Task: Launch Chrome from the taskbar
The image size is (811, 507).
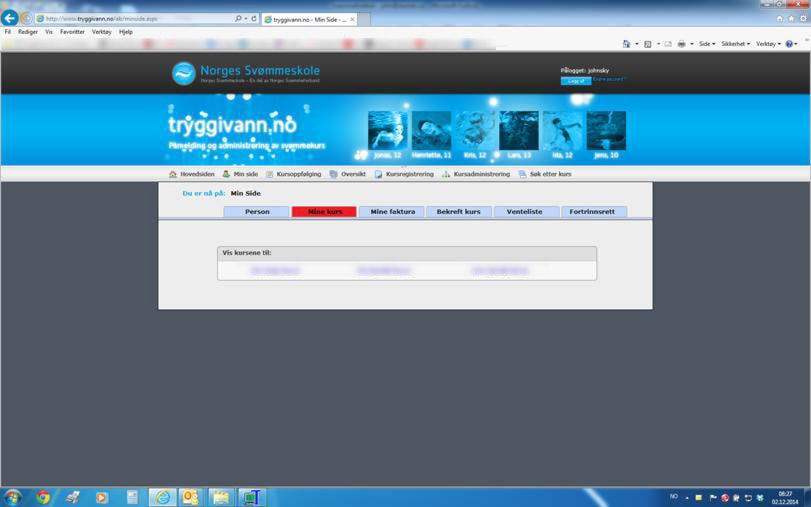Action: coord(43,497)
